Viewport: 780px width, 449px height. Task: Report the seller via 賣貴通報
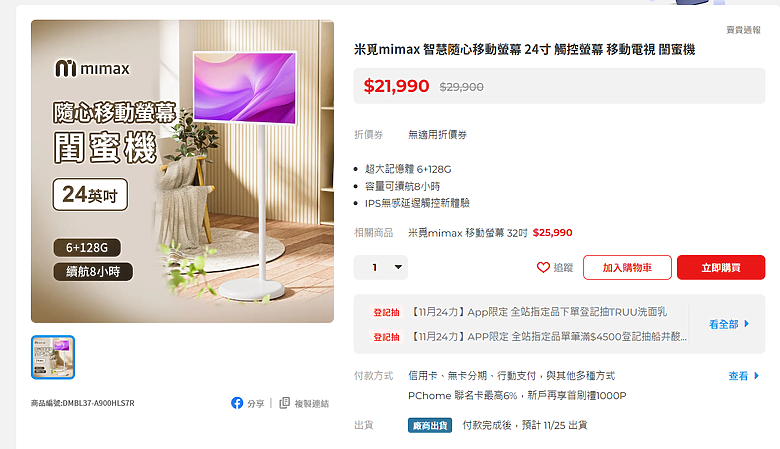click(x=743, y=30)
